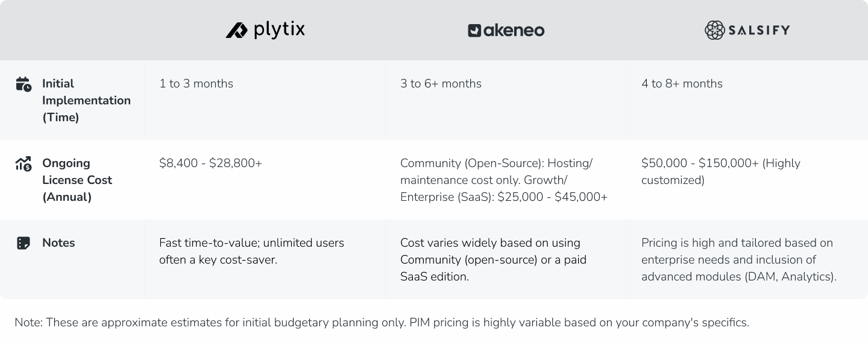Click the note icon beside Notes
Viewport: 868px width, 345px height.
pos(23,243)
